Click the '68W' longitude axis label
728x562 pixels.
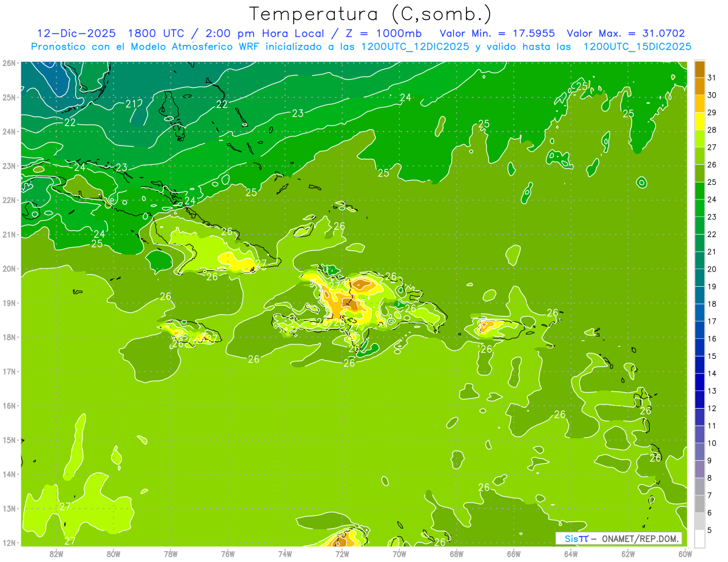[457, 554]
